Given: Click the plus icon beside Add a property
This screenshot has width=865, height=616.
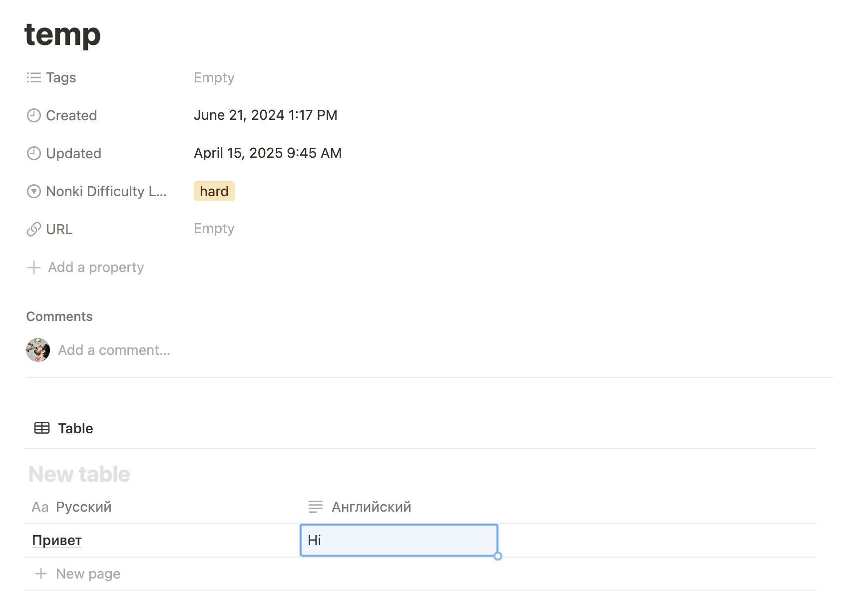Looking at the screenshot, I should point(34,268).
